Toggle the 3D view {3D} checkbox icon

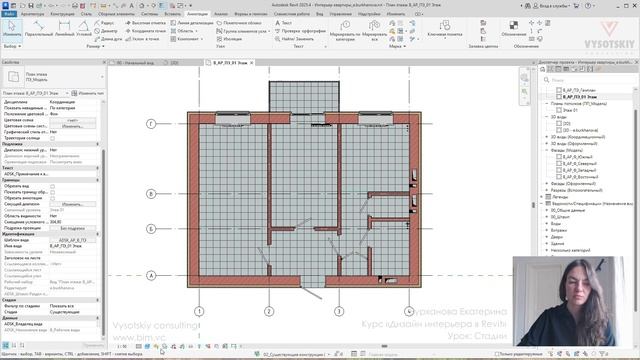559,123
